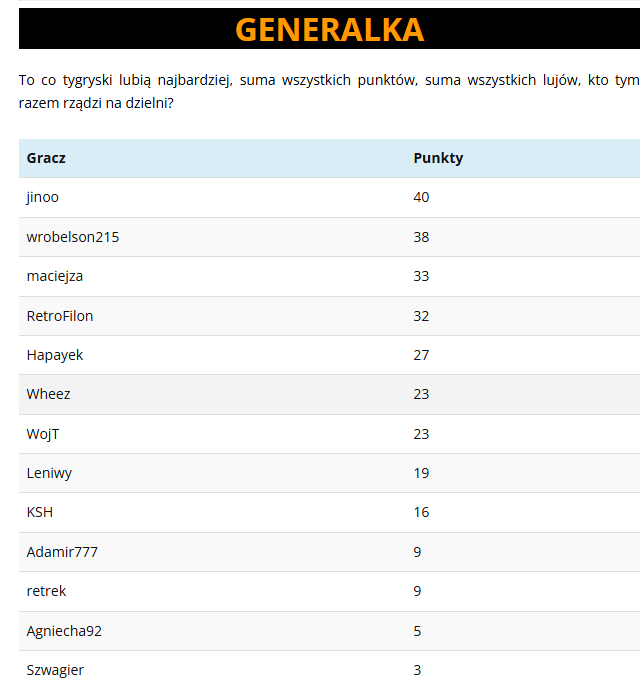Click the Punkty column header
This screenshot has height=686, width=643.
(438, 158)
